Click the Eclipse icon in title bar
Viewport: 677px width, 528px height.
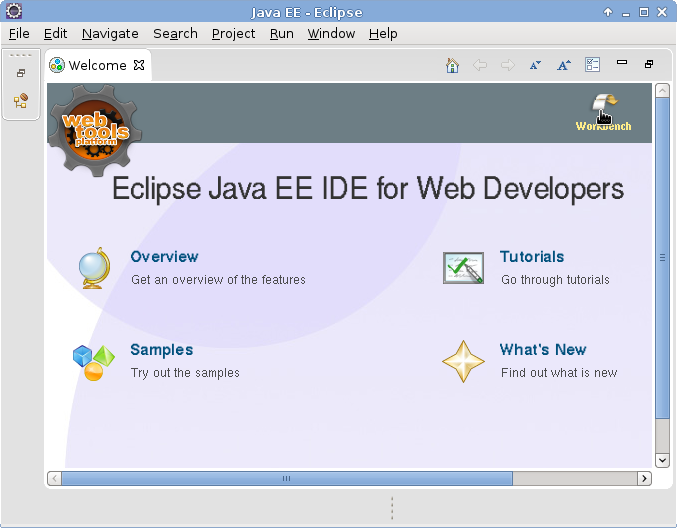[14, 11]
